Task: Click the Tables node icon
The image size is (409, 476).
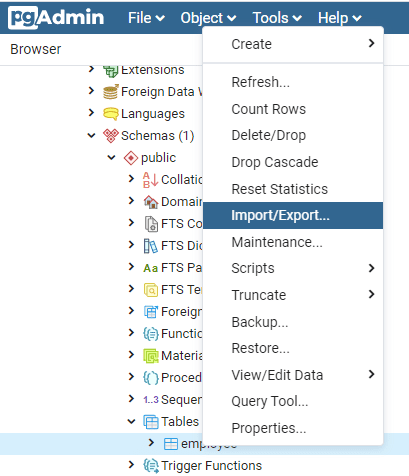Action: (x=151, y=422)
